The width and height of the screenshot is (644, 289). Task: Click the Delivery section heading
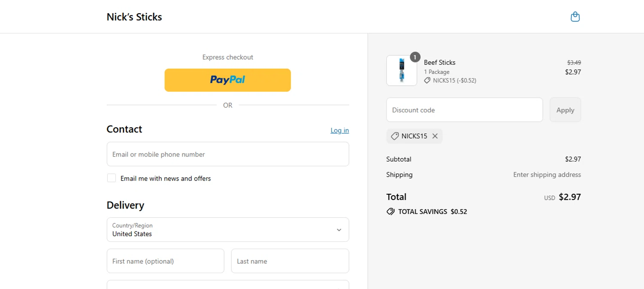pos(125,205)
